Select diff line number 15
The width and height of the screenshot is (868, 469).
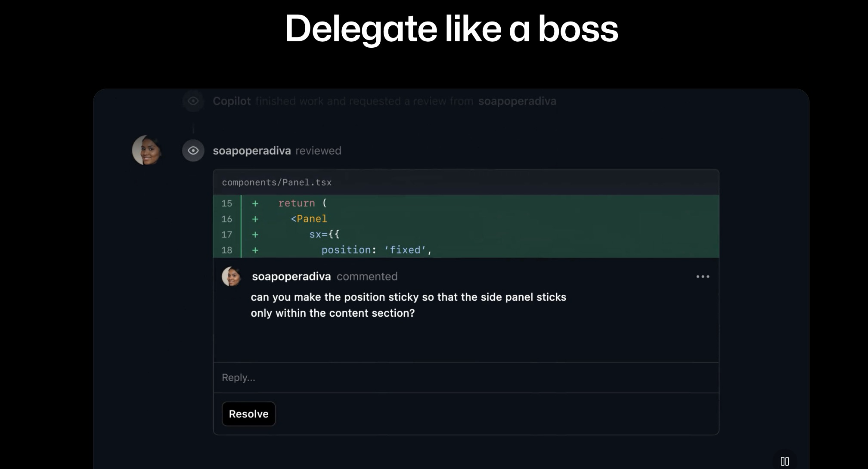click(227, 203)
